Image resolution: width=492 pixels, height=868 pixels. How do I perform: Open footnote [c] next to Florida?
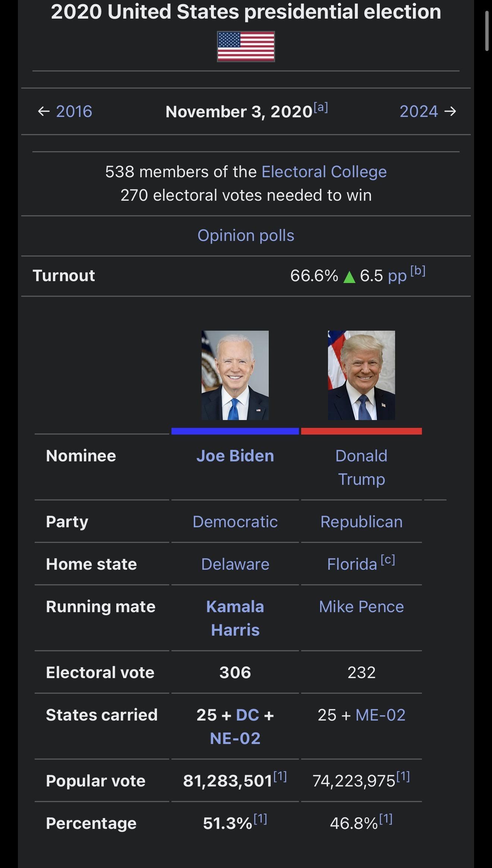(388, 560)
